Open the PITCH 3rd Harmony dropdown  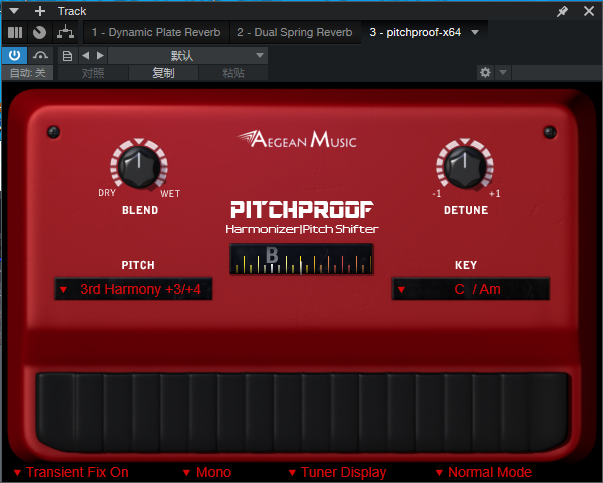pyautogui.click(x=133, y=289)
